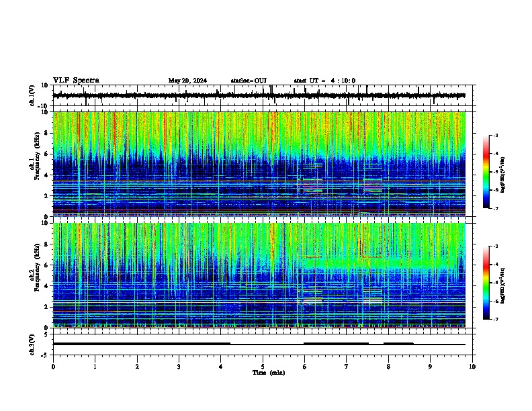532x411 pixels.
Task: Click the ch.2 'Frequency (kHz)' axis label
Action: tap(37, 267)
